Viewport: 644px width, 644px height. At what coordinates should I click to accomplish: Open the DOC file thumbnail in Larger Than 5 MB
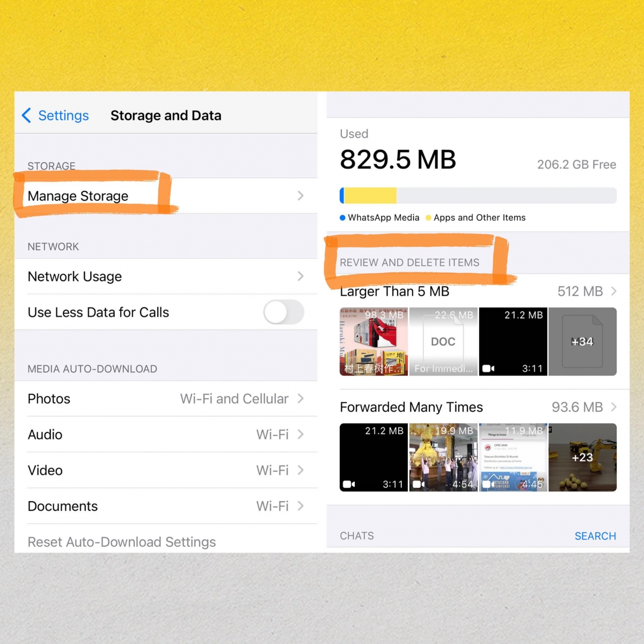tap(443, 341)
